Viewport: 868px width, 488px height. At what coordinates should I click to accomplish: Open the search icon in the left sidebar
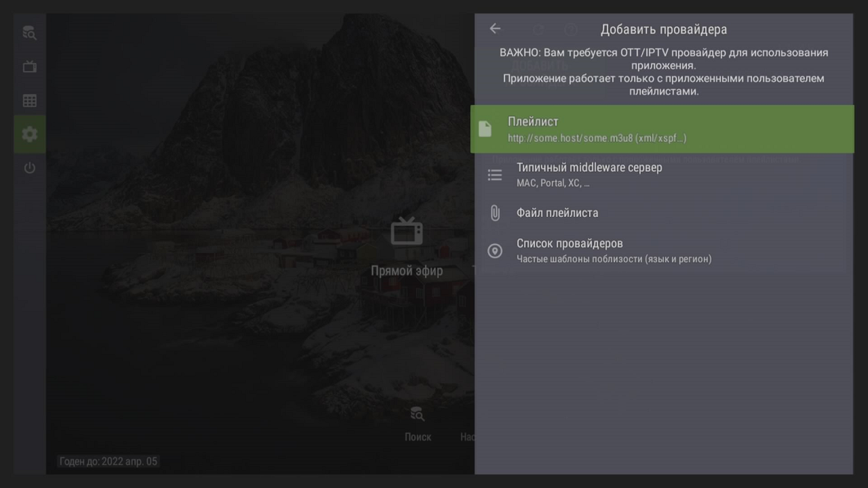pos(29,33)
